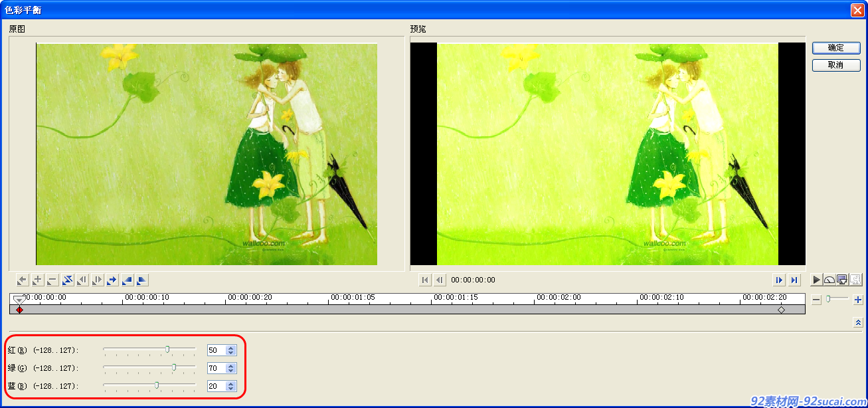Increase the Red value with the up arrow
The width and height of the screenshot is (868, 408).
(231, 348)
